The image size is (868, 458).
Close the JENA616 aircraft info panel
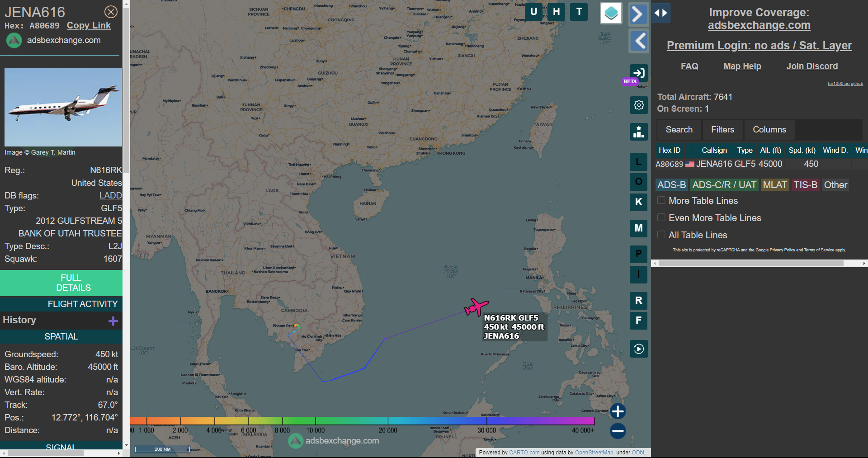click(x=111, y=12)
